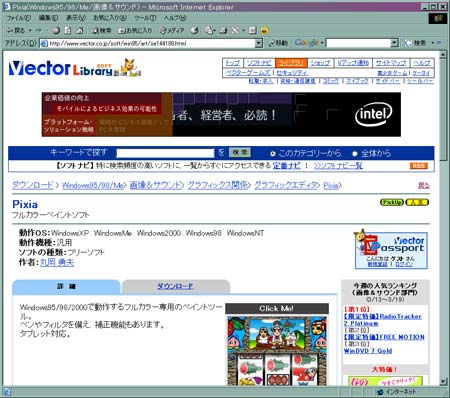Click the Mail icon in toolbar
This screenshot has width=450, height=398.
click(208, 31)
